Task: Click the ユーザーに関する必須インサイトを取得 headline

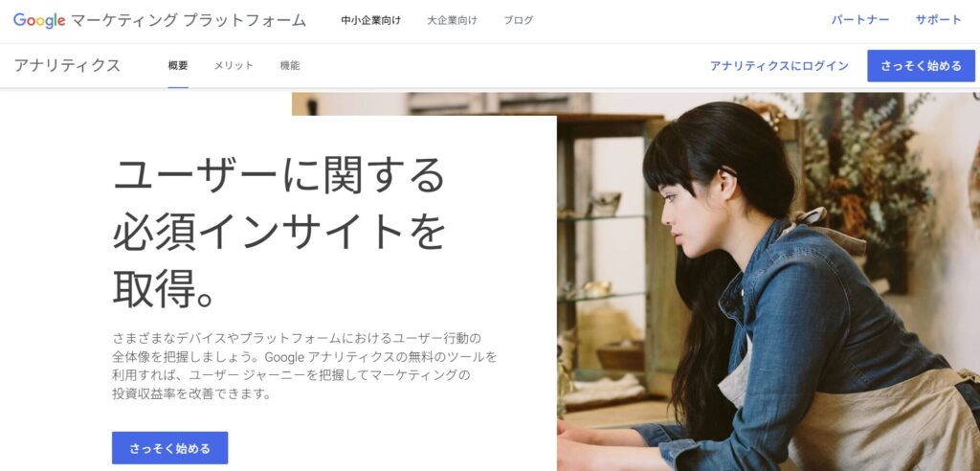Action: click(x=278, y=233)
